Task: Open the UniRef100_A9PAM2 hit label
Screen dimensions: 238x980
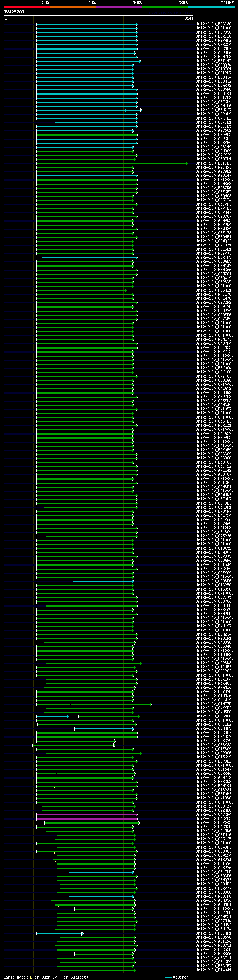Action: pyautogui.click(x=214, y=40)
